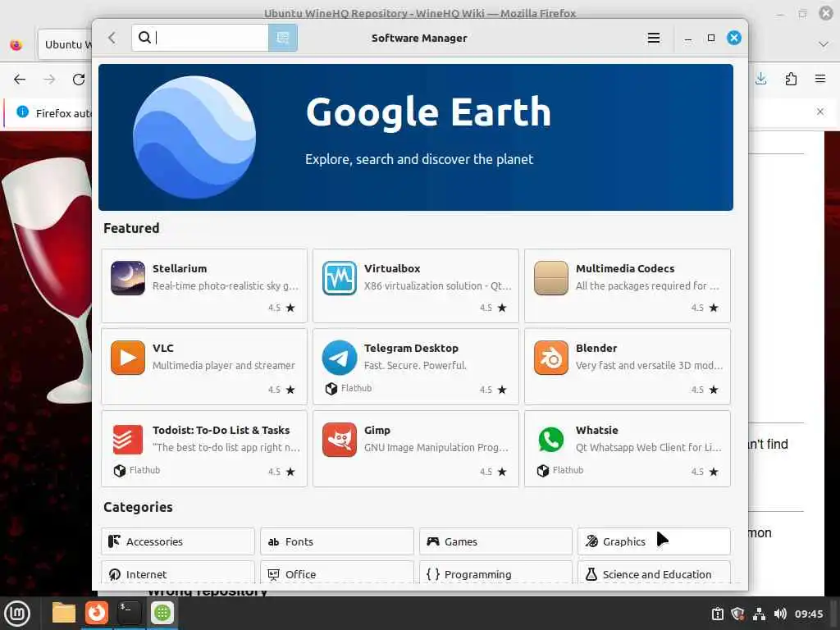Click Flathub label on Todoist card
840x630 pixels.
pyautogui.click(x=144, y=470)
